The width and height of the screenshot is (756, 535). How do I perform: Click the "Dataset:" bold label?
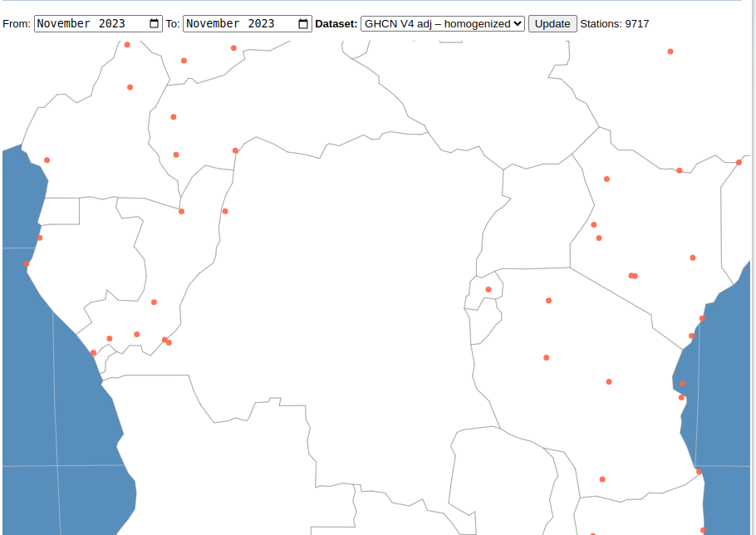click(336, 24)
